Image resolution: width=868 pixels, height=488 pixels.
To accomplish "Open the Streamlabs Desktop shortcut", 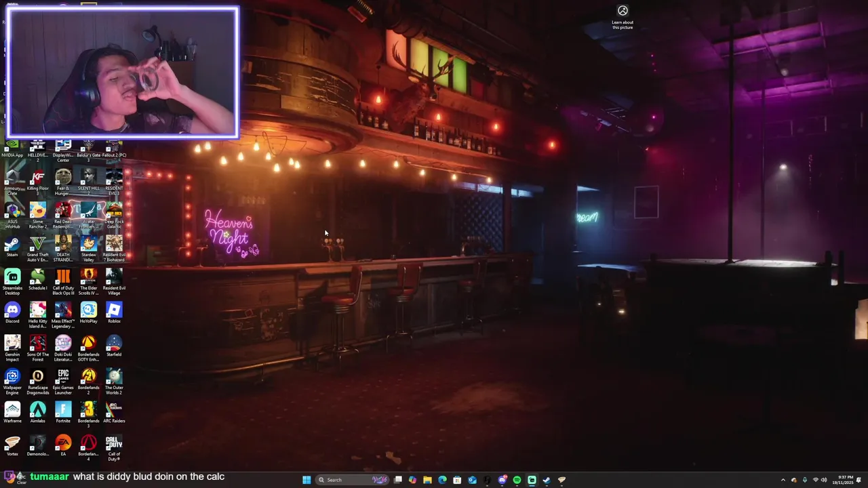I will [12, 282].
